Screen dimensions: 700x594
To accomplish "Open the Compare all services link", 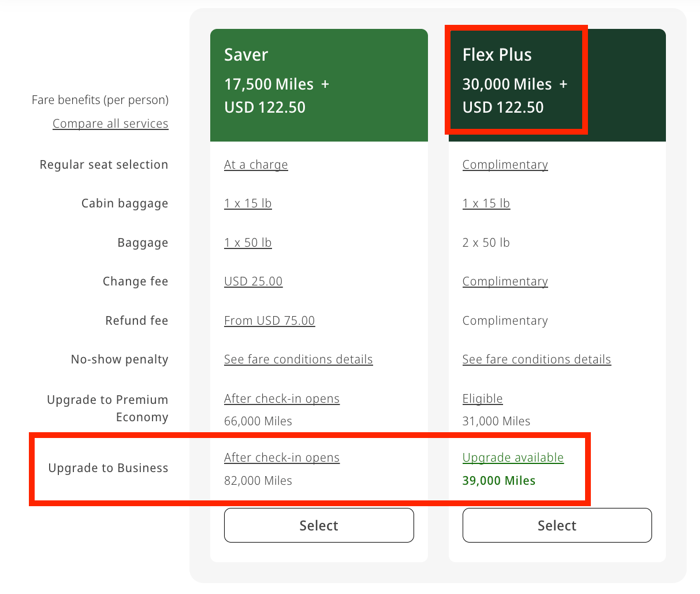I will [x=110, y=124].
